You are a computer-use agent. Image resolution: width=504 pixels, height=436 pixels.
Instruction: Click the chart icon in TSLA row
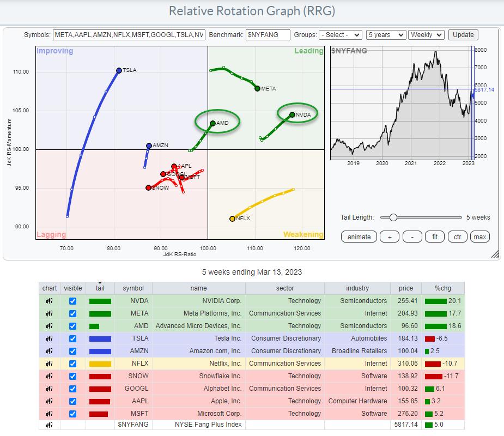50,338
